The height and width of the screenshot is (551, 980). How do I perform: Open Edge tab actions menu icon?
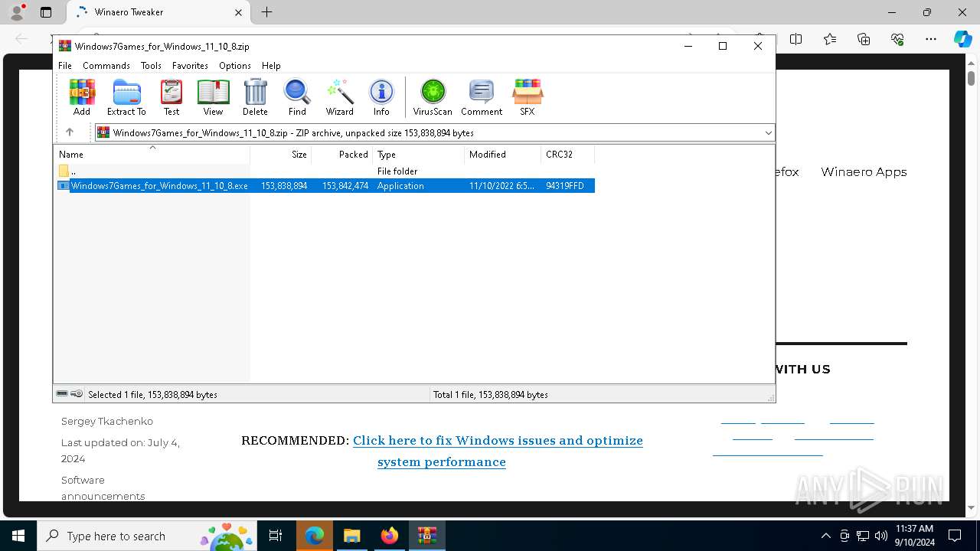tap(46, 12)
